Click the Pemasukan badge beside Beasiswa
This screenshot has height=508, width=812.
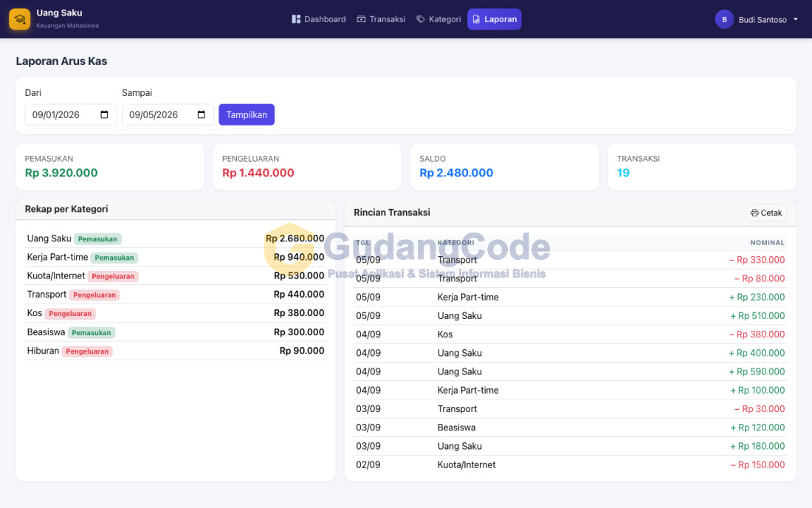[91, 333]
